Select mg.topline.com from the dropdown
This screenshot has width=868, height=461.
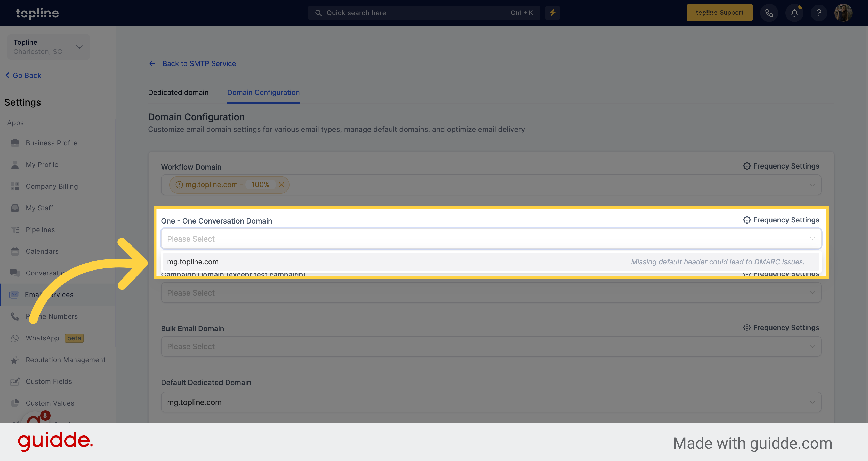coord(193,261)
